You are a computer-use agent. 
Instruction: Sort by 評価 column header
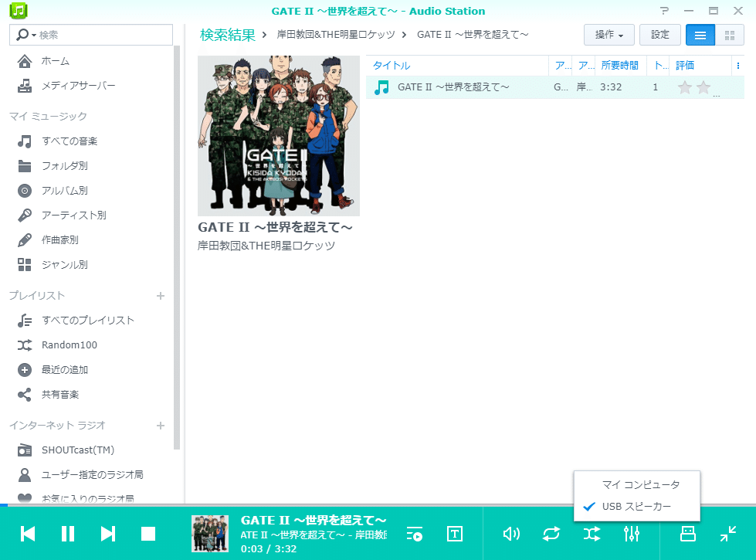click(700, 66)
